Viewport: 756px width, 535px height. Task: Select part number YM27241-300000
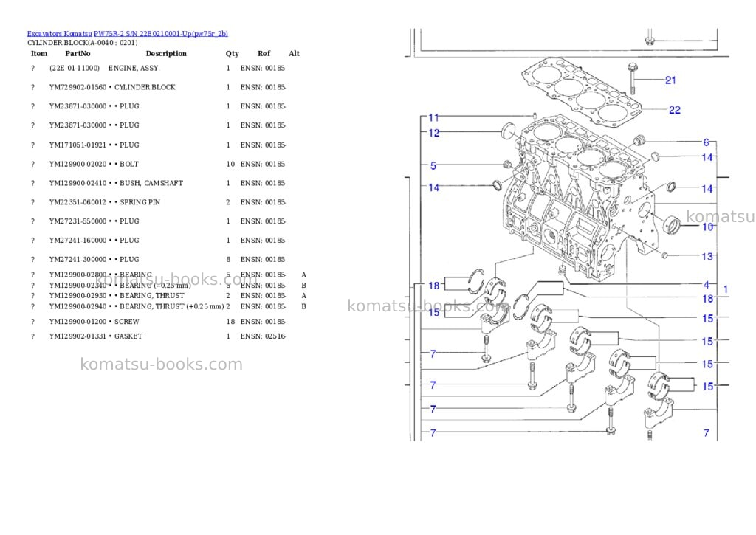pos(78,259)
